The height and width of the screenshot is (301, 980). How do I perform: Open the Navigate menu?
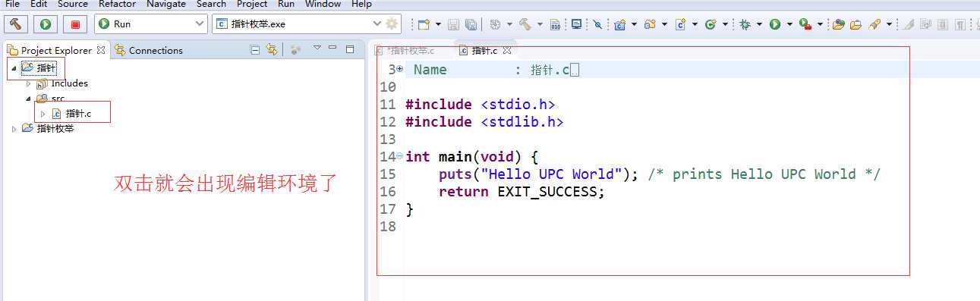tap(166, 4)
